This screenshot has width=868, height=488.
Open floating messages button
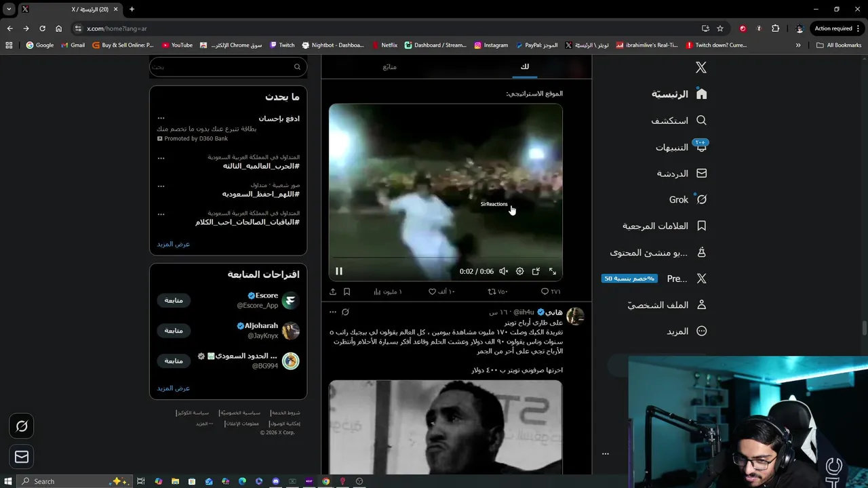point(22,457)
